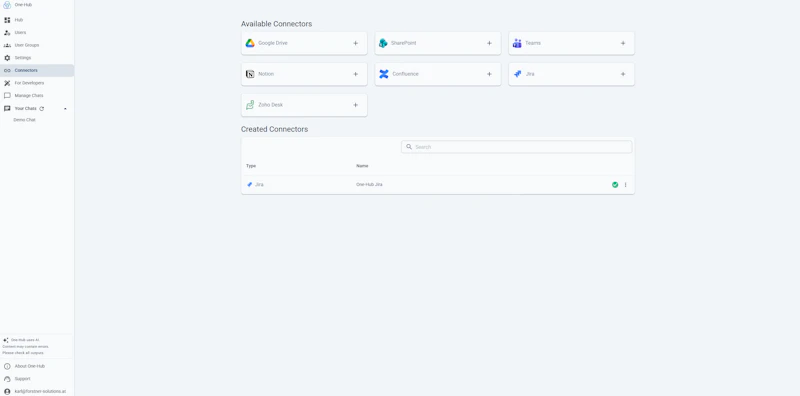
Task: Click the Google Drive card label
Action: [273, 43]
